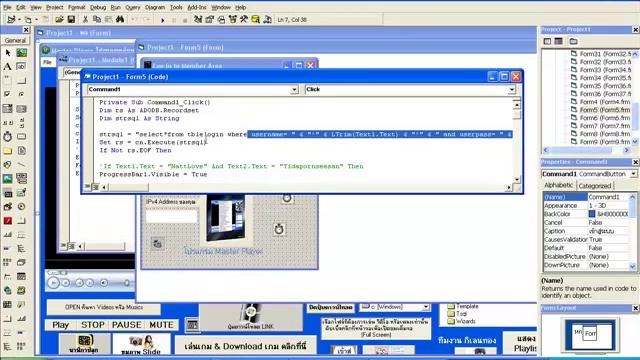Open the Format menu
The height and width of the screenshot is (360, 640).
(77, 7)
